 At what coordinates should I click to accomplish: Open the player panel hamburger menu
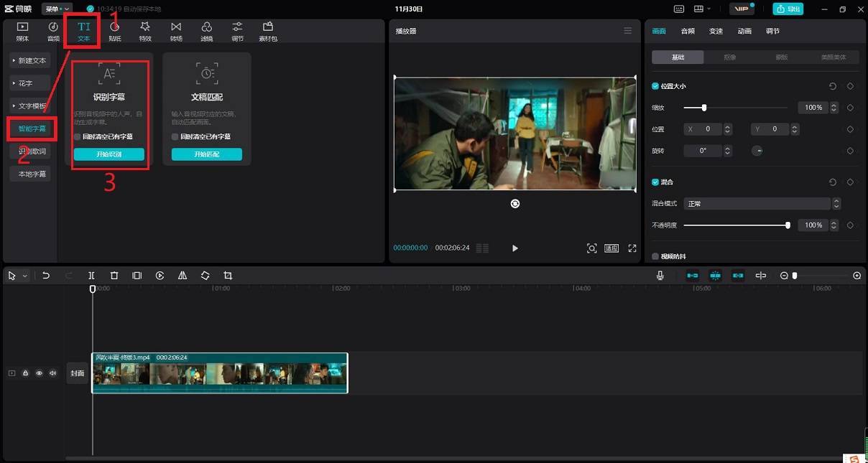point(628,31)
